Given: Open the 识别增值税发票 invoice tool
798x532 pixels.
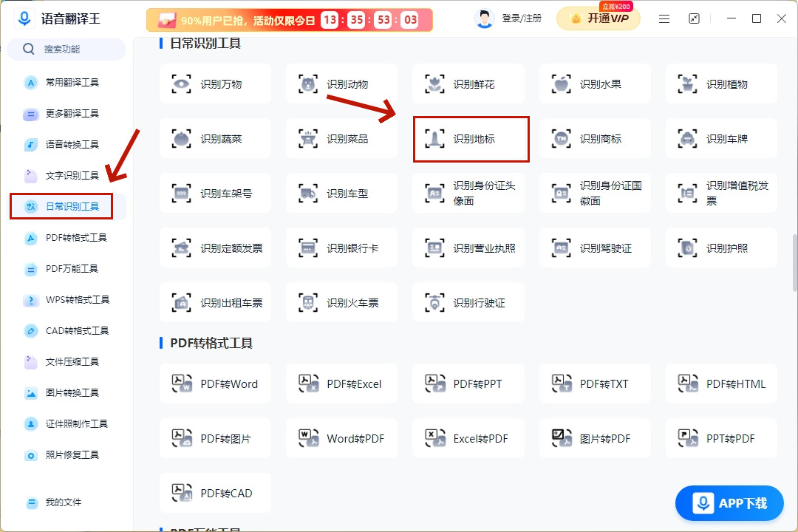Looking at the screenshot, I should pos(721,194).
